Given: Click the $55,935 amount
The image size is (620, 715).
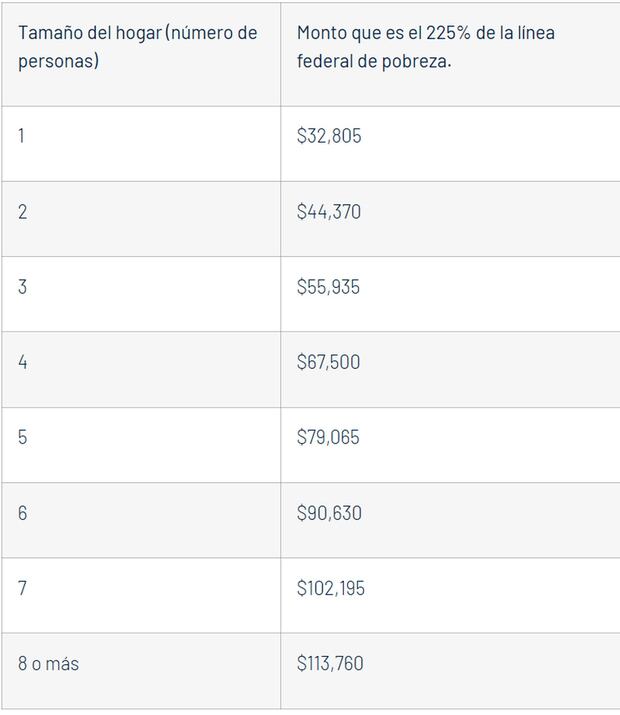Looking at the screenshot, I should coord(329,287).
